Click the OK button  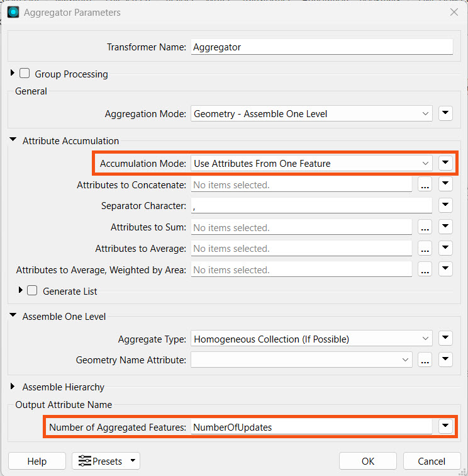368,462
